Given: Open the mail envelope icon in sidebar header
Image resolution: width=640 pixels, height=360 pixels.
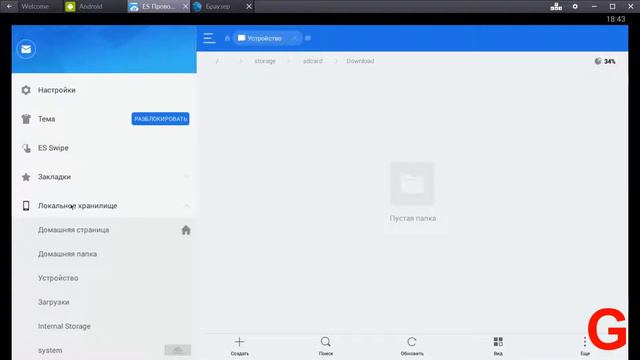Looking at the screenshot, I should click(x=26, y=49).
